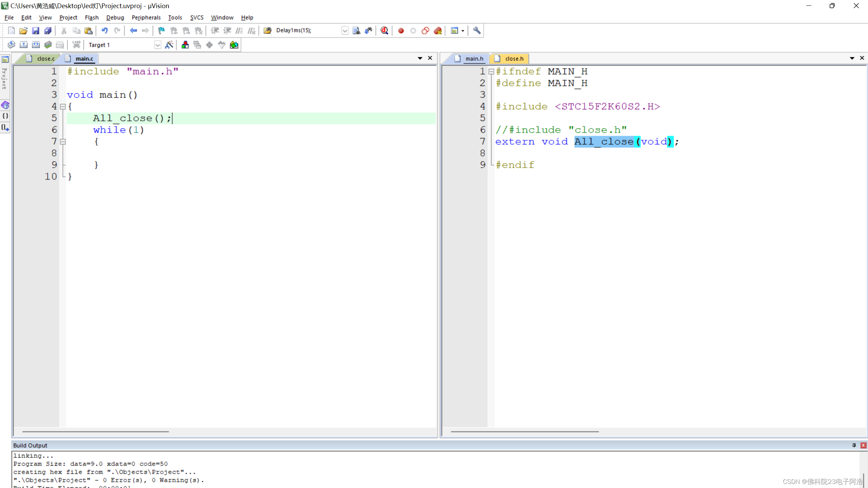Open Manage Project Items colored blocks icon

coord(185,45)
